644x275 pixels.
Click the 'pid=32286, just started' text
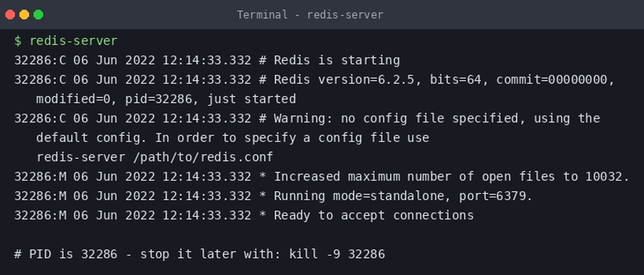coord(211,99)
